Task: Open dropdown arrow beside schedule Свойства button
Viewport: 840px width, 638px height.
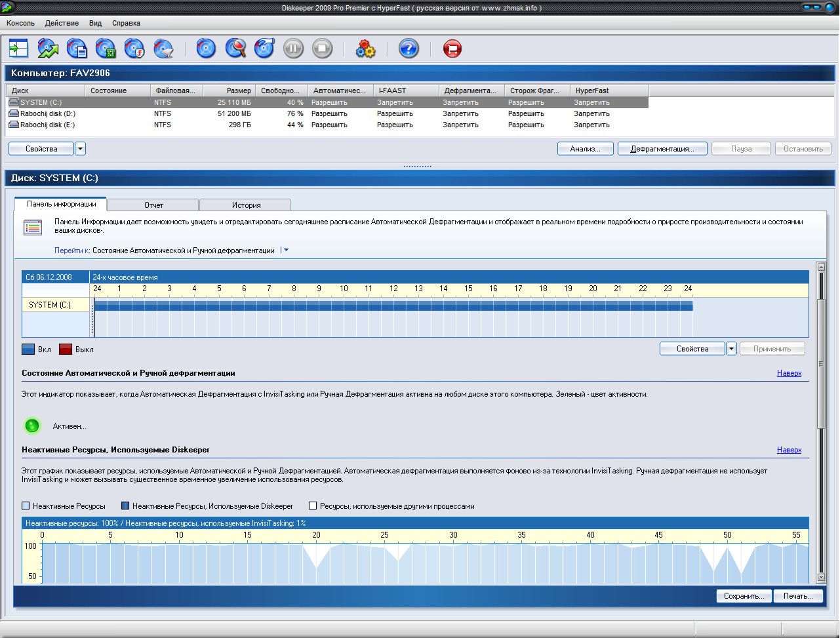Action: [x=732, y=349]
